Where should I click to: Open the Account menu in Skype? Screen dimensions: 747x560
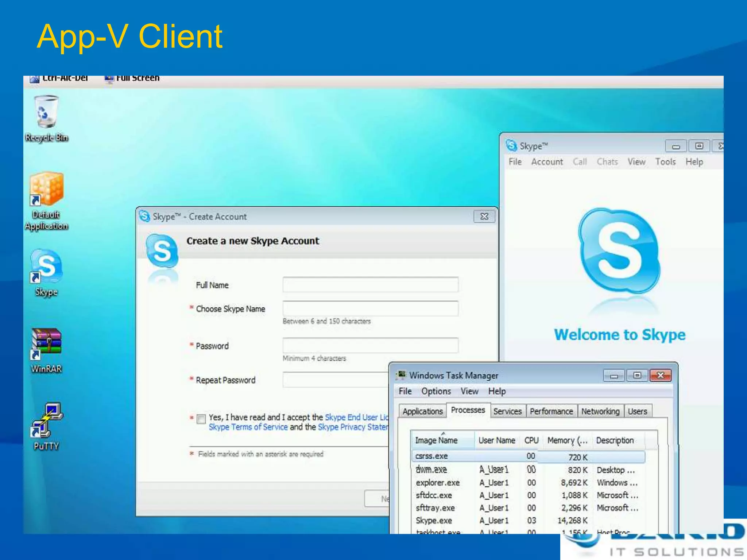coord(547,162)
